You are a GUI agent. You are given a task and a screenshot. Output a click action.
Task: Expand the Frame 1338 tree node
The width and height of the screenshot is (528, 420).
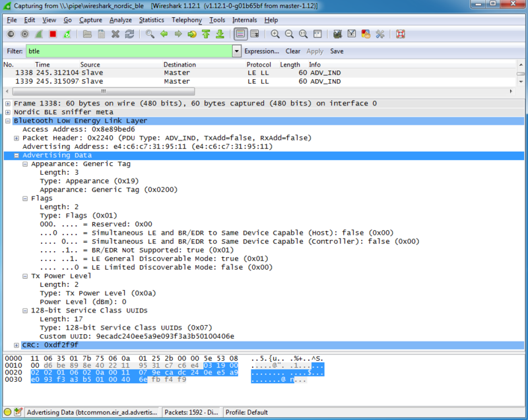7,104
